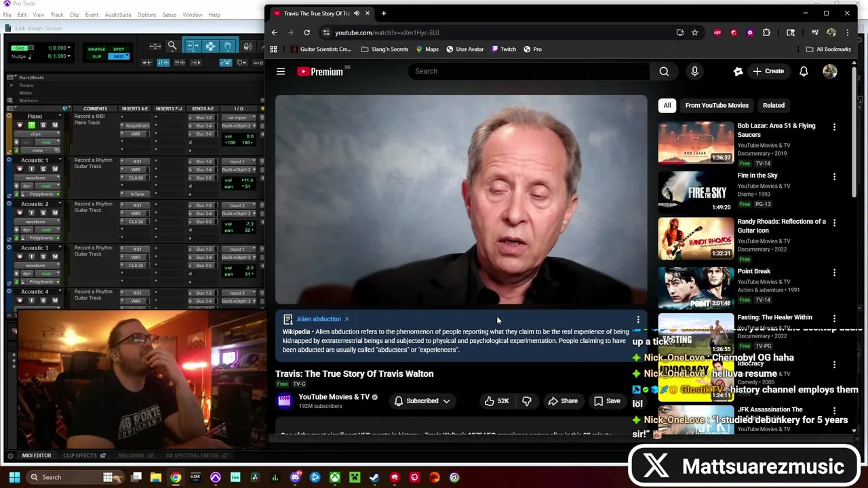The height and width of the screenshot is (488, 868).
Task: Toggle input monitoring on Piano track
Action: click(x=31, y=125)
